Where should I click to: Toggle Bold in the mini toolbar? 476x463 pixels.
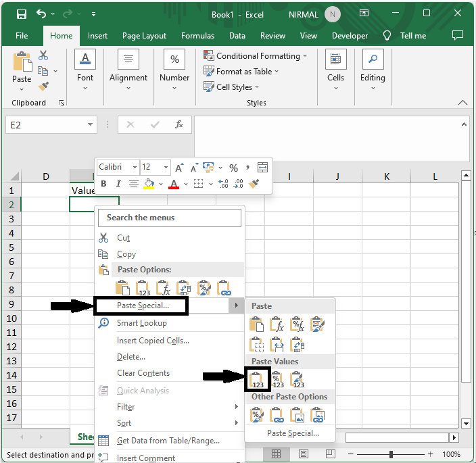pos(103,184)
